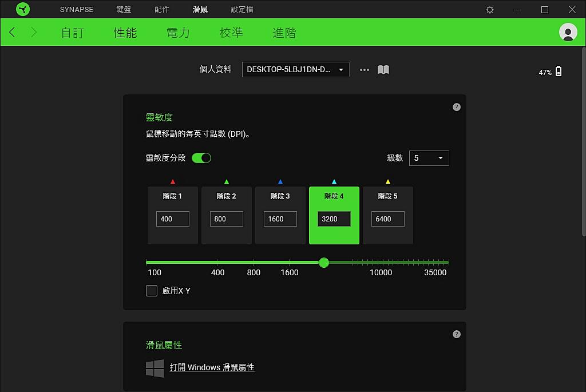Click the DPI slider handle
Image resolution: width=586 pixels, height=392 pixels.
click(x=324, y=263)
